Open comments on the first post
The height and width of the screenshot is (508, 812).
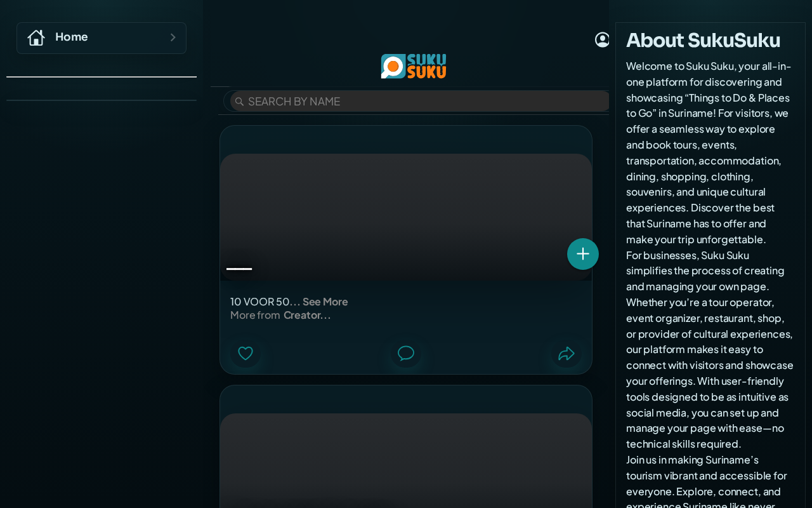coord(406,353)
